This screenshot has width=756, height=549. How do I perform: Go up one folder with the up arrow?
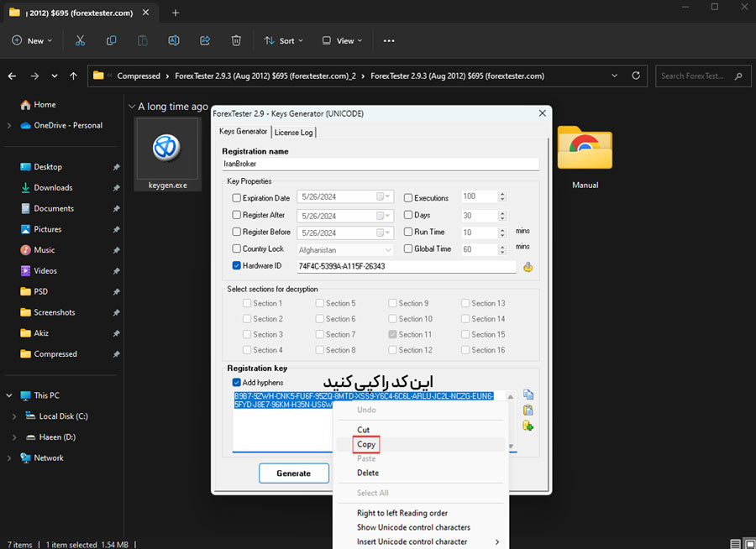(73, 76)
